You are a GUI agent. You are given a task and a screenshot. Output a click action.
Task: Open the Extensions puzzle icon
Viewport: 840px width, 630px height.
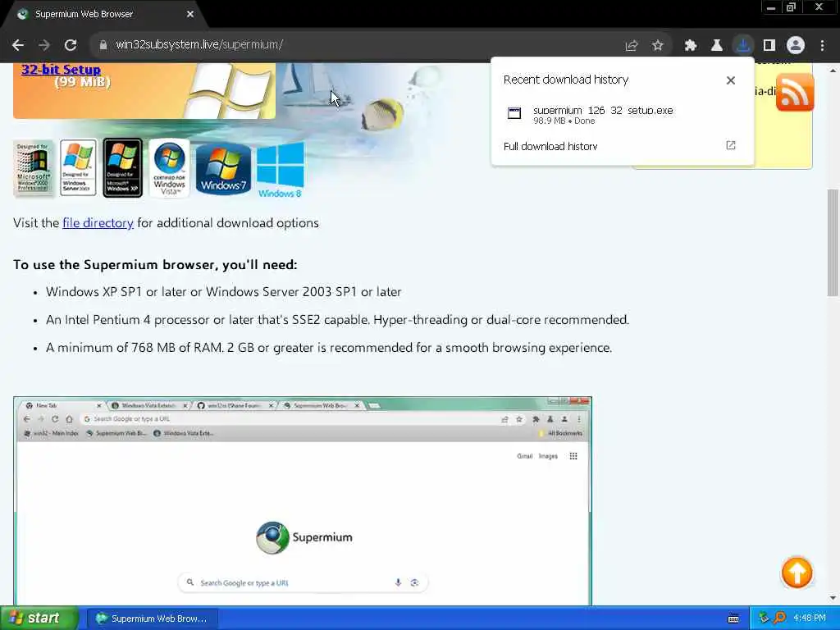coord(691,46)
